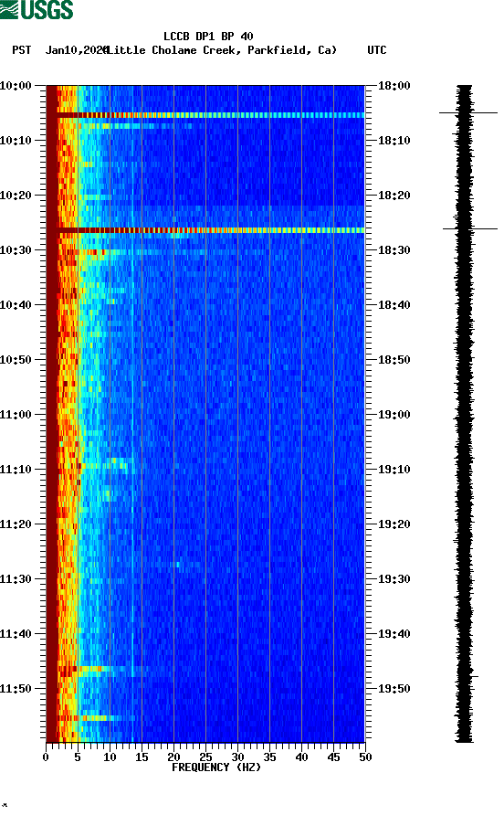
Task: Click the 10:30 PST time label
Action: [16, 250]
